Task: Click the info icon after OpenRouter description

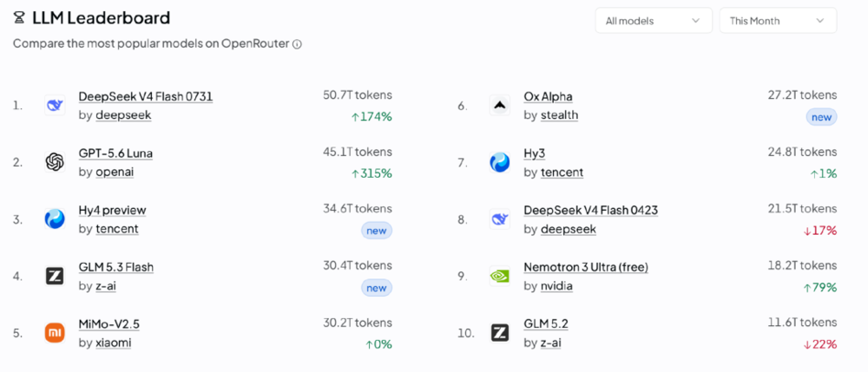Action: 297,44
